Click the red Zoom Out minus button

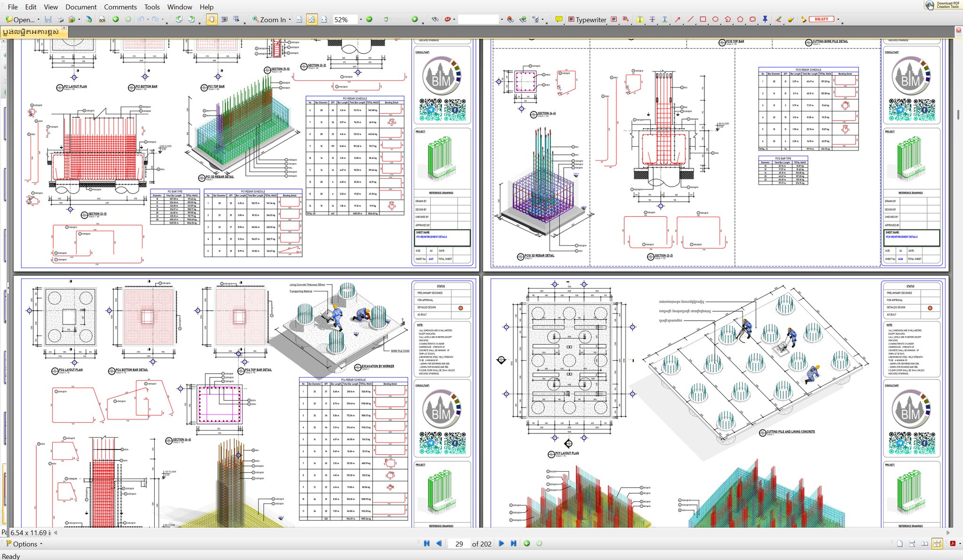click(x=369, y=19)
